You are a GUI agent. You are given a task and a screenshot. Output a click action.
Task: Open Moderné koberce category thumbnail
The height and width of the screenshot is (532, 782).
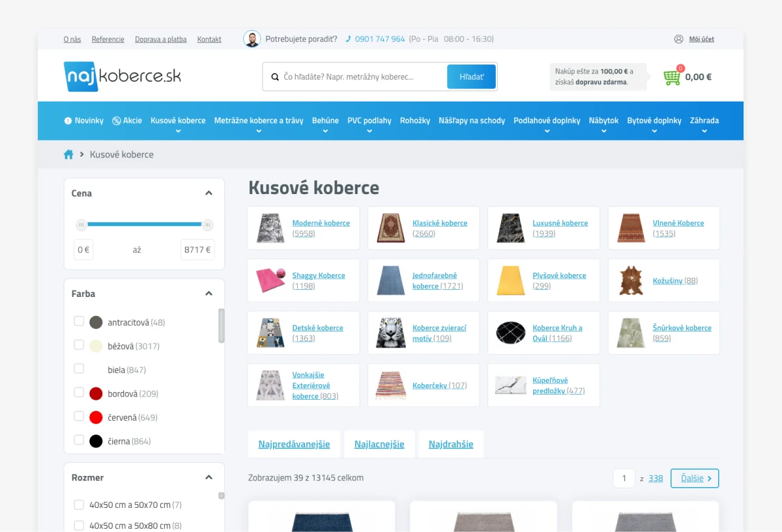point(270,228)
